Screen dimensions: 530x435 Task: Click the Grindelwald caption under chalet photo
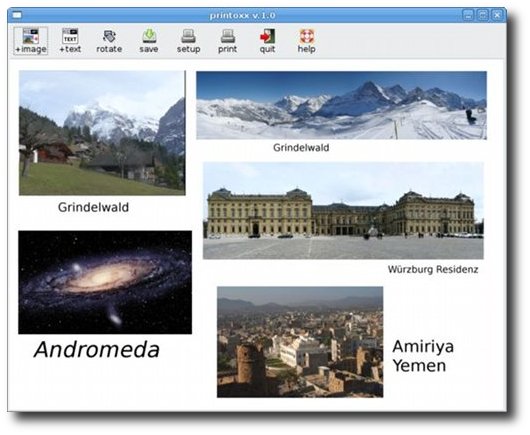pyautogui.click(x=93, y=207)
